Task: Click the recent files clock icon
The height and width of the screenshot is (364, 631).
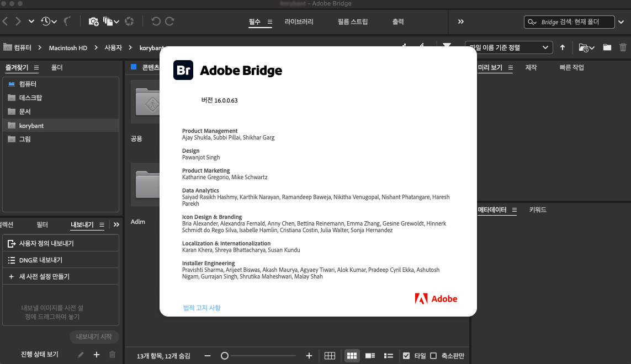Action: click(45, 22)
